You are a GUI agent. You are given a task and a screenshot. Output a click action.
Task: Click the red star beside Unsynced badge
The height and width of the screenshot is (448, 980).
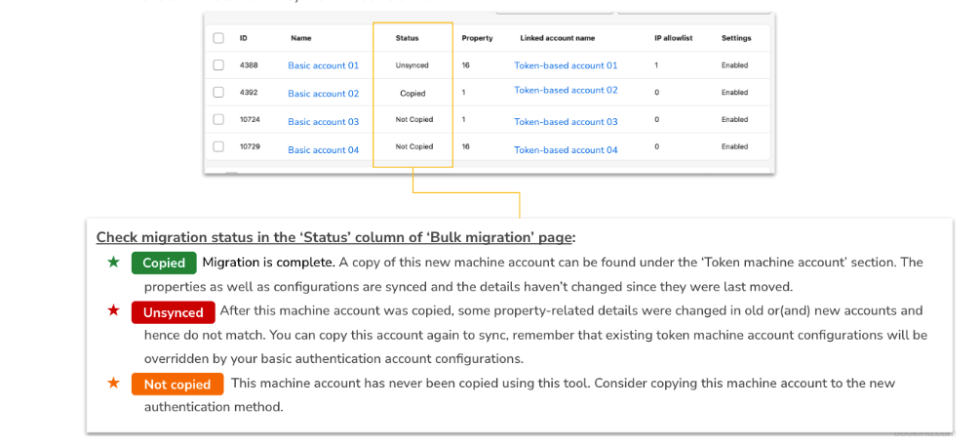114,311
